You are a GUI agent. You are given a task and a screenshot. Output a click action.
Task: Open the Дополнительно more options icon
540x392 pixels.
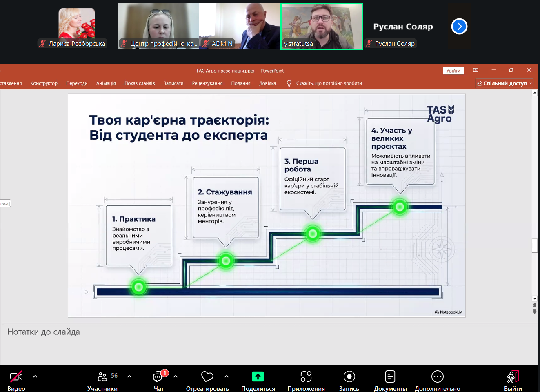[x=437, y=376]
